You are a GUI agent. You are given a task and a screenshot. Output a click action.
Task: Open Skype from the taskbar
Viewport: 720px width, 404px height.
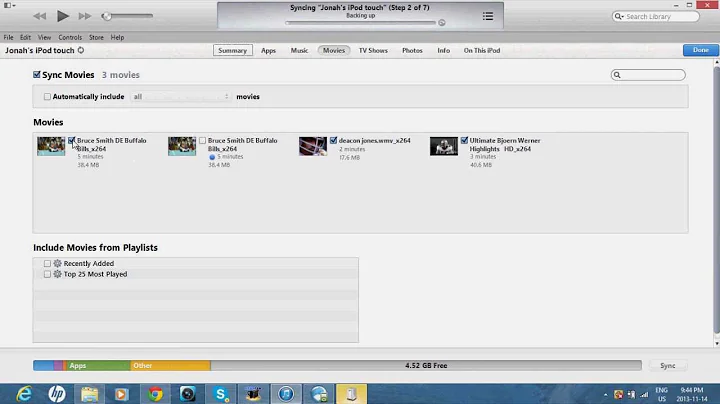click(221, 394)
